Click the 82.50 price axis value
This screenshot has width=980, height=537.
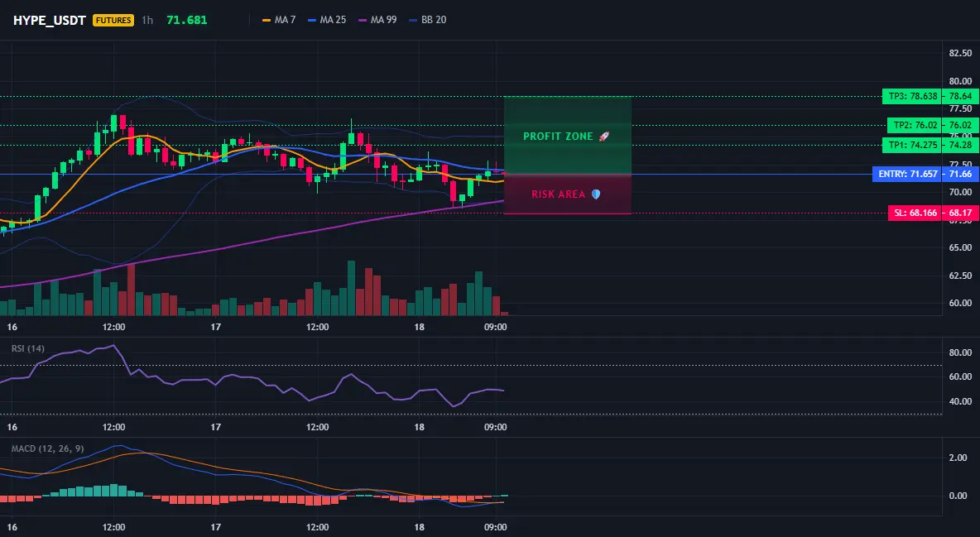tap(960, 53)
